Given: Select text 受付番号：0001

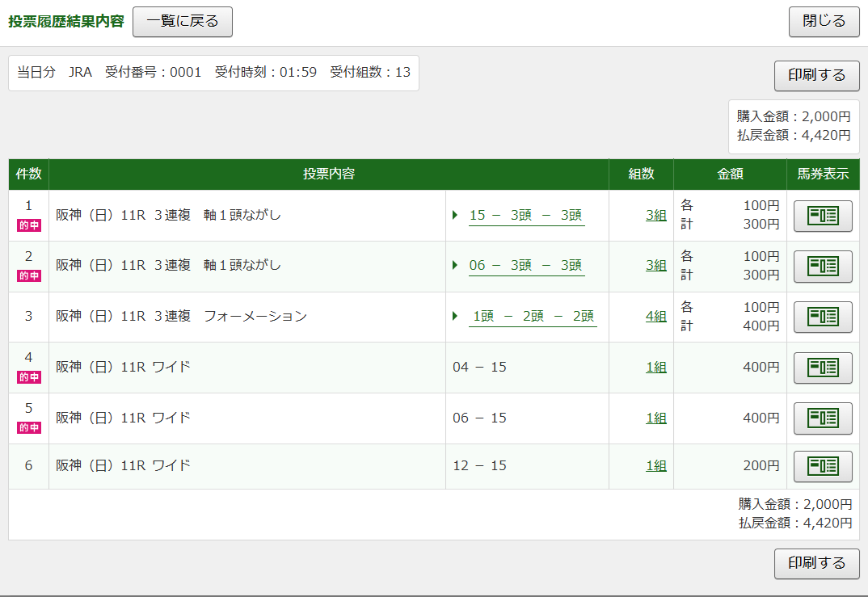Looking at the screenshot, I should [154, 73].
